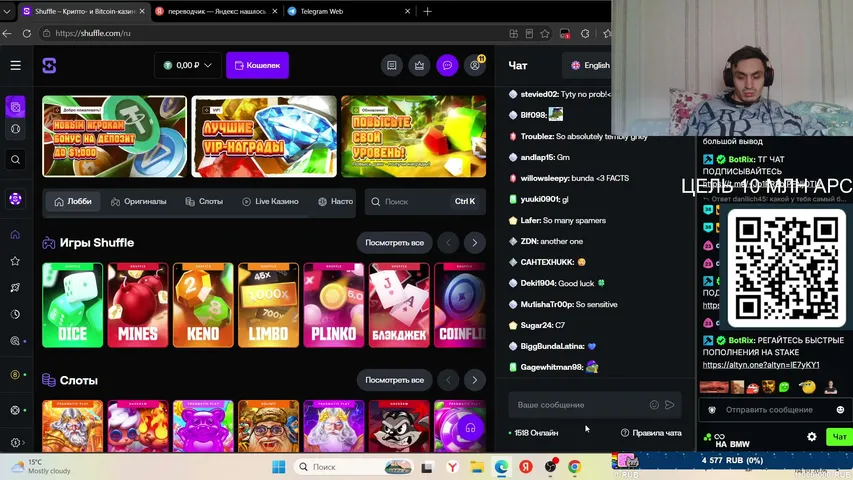Show previous slots in Слоты carousel

[x=448, y=380]
